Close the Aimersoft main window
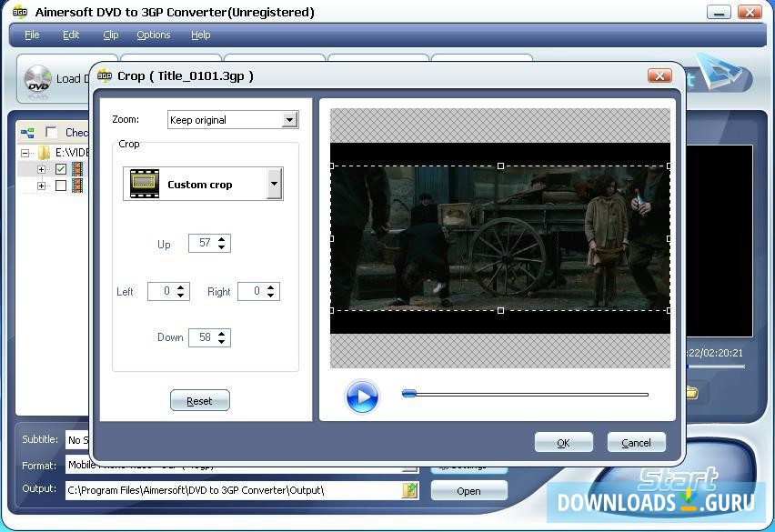 coord(750,13)
